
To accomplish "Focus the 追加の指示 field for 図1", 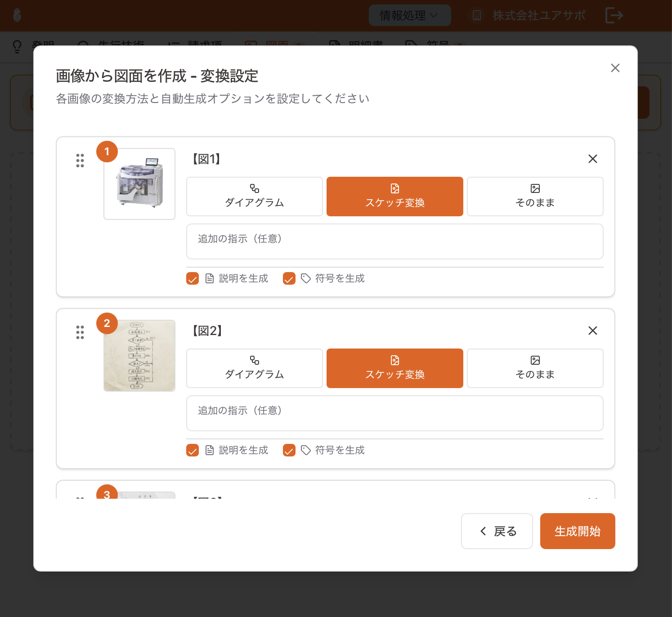I will coord(394,241).
